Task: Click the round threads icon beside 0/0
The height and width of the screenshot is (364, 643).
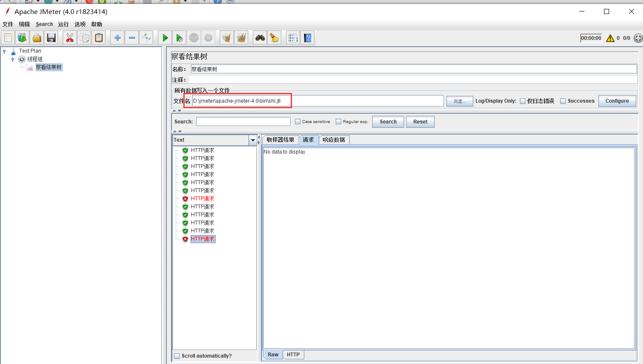Action: 638,38
